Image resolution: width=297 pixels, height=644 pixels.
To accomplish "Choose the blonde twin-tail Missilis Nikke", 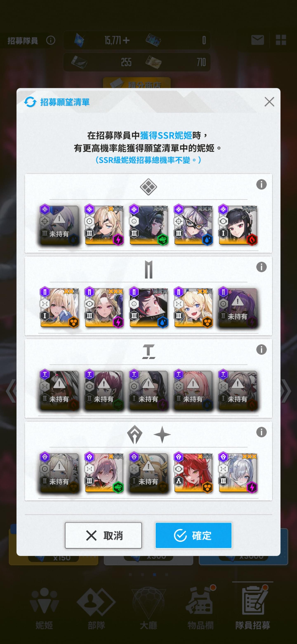I will click(x=193, y=308).
